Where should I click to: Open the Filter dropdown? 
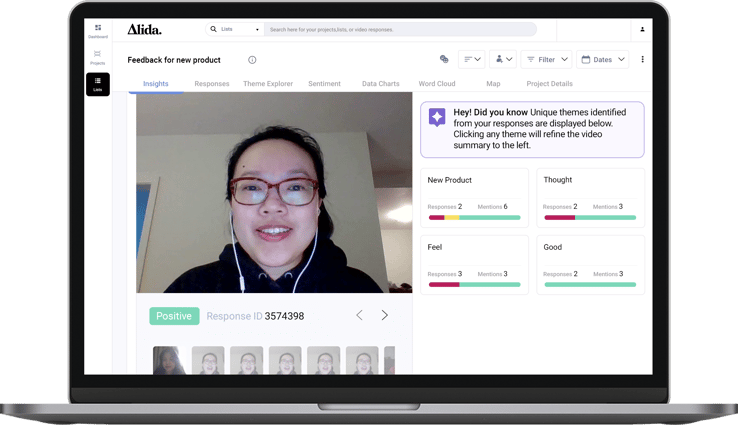click(546, 60)
